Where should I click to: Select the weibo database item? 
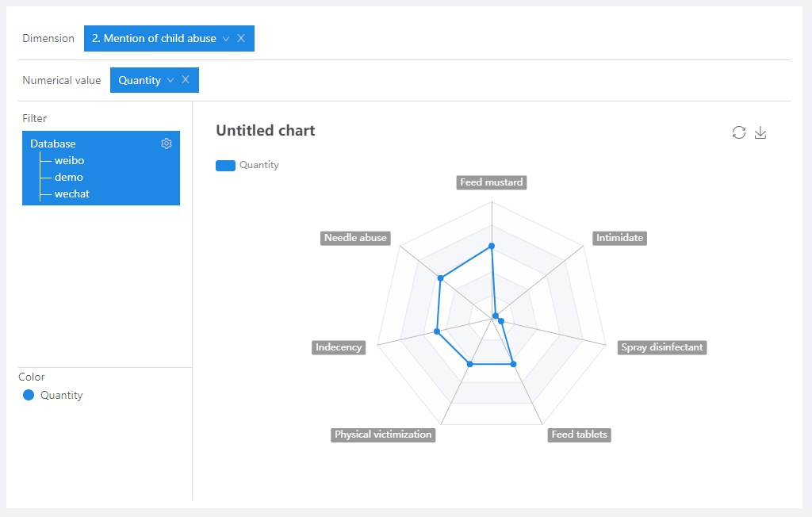69,160
